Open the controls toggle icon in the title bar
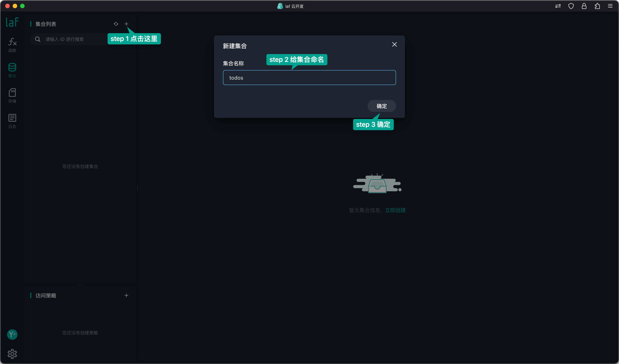Image resolution: width=619 pixels, height=364 pixels. click(558, 6)
